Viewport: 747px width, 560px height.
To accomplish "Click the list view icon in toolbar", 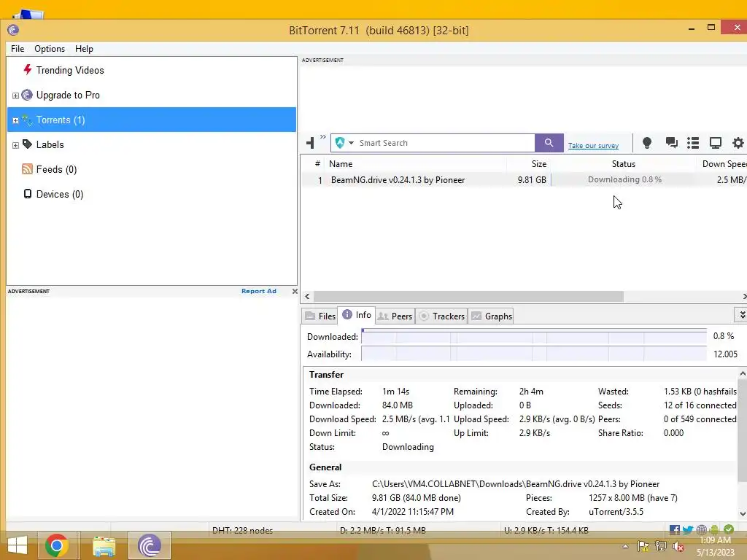I will pos(693,143).
